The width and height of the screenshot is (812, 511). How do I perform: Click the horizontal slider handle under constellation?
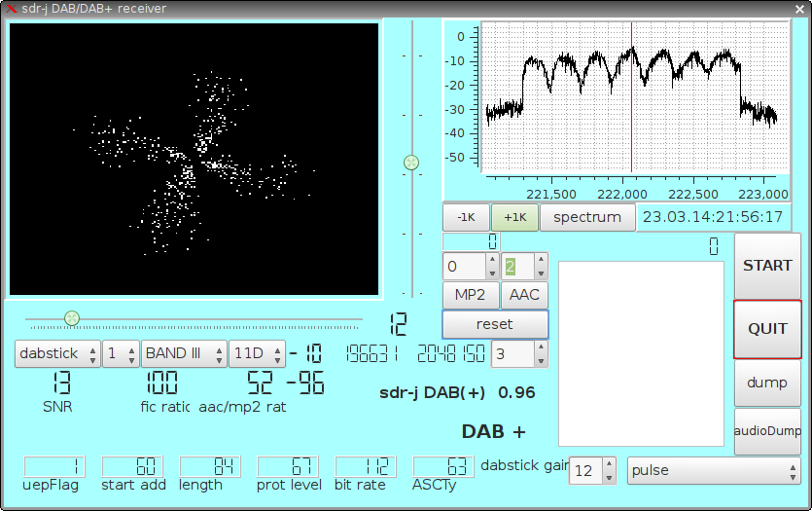pyautogui.click(x=72, y=318)
